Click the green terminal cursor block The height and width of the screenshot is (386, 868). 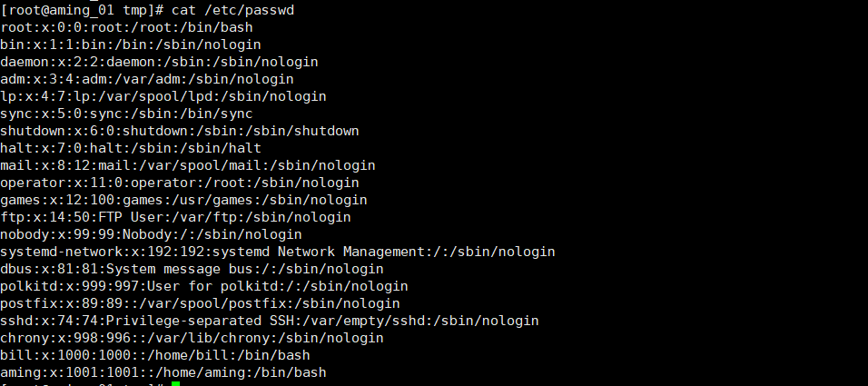(x=175, y=383)
